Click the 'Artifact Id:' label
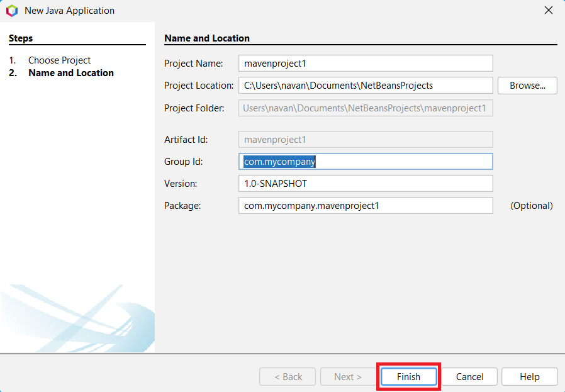 pos(186,140)
